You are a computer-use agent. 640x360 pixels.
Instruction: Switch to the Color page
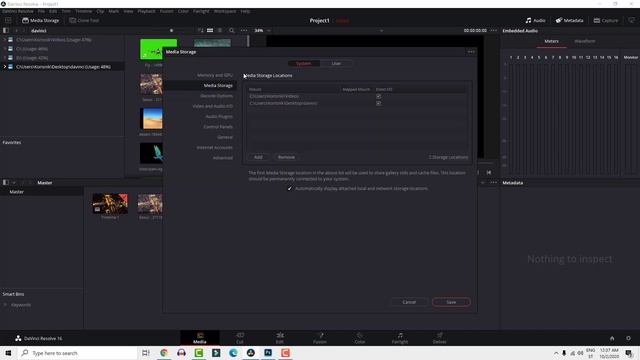(x=360, y=338)
